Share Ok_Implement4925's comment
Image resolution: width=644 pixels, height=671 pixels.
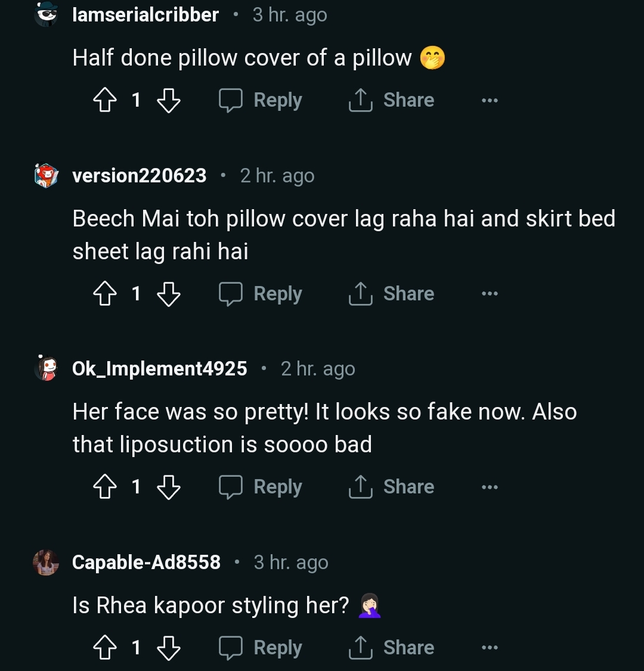[391, 487]
